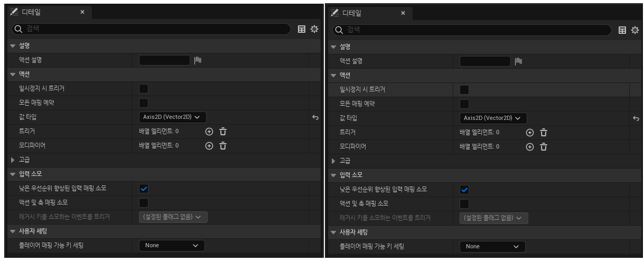This screenshot has width=644, height=261.
Task: Enable 일시정지 시 트리거 in left panel
Action: pos(144,89)
